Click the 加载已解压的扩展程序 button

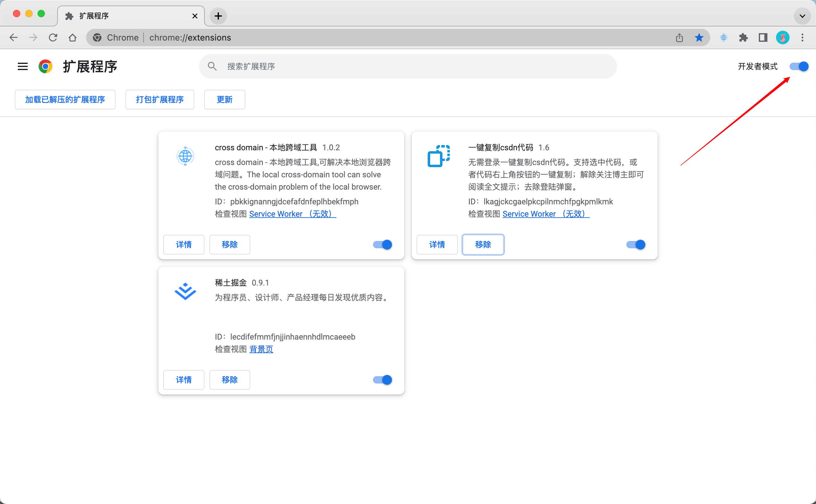pyautogui.click(x=65, y=99)
